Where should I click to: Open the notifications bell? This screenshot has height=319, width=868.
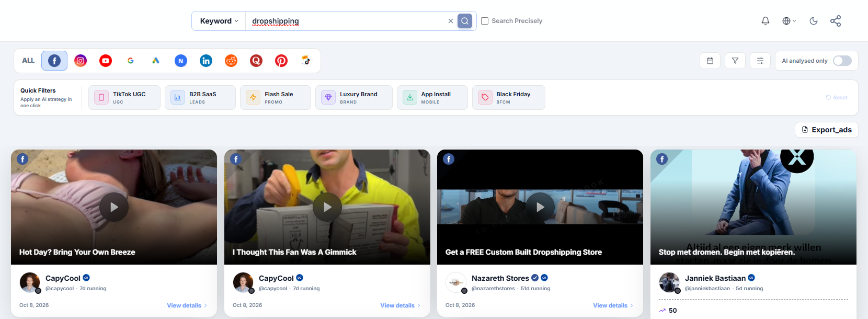click(x=766, y=21)
